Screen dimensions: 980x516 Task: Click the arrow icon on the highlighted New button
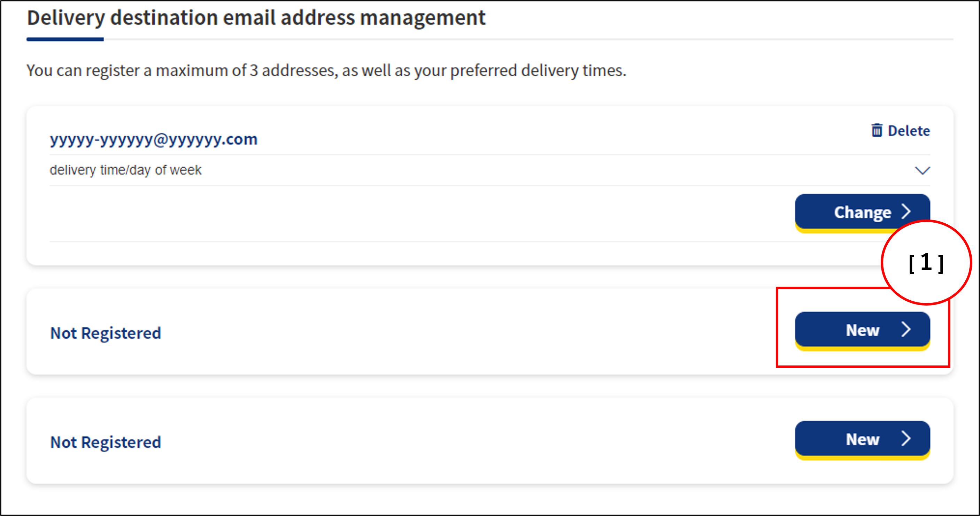(906, 330)
